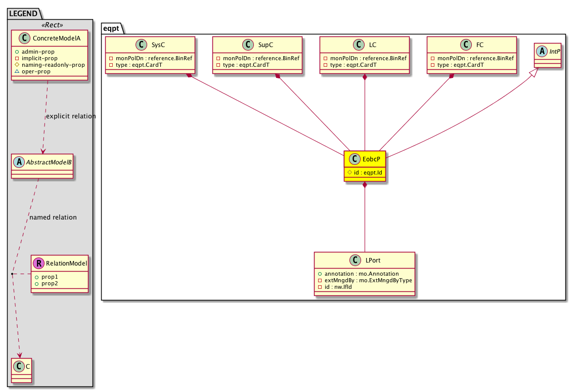Viewport: 576px width, 392px height.
Task: Click the 'explicit relation' label
Action: click(x=70, y=116)
